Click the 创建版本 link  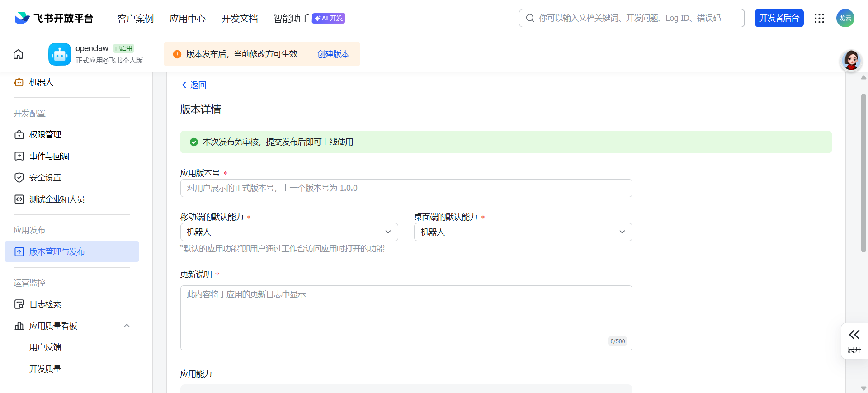click(x=333, y=54)
